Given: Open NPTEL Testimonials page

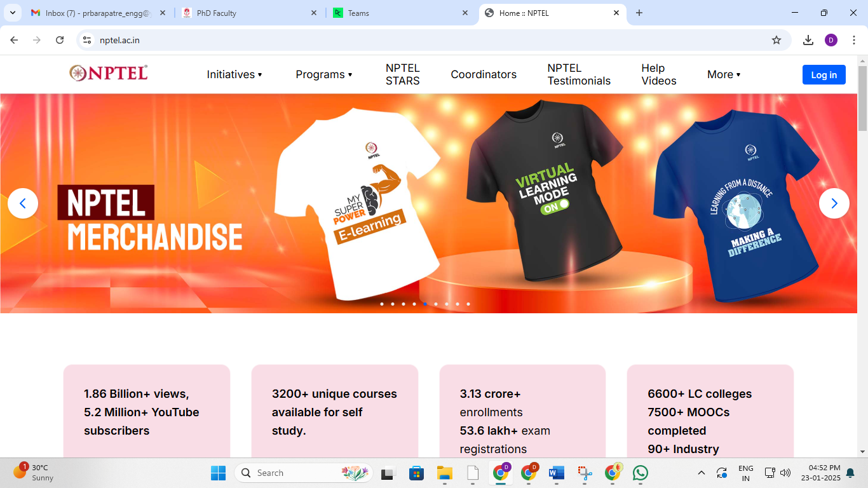Looking at the screenshot, I should [579, 74].
